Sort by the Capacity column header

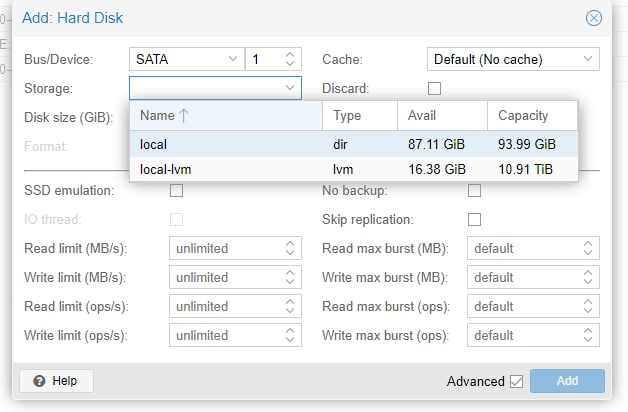(x=523, y=115)
